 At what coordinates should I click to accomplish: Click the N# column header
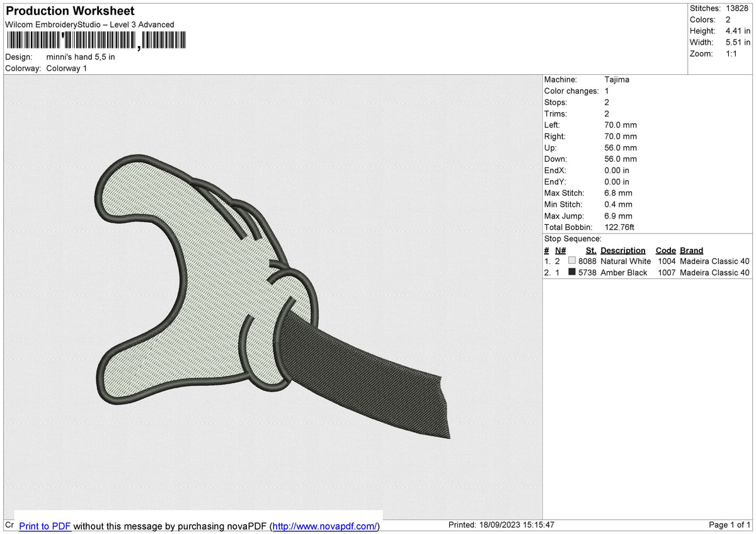561,250
